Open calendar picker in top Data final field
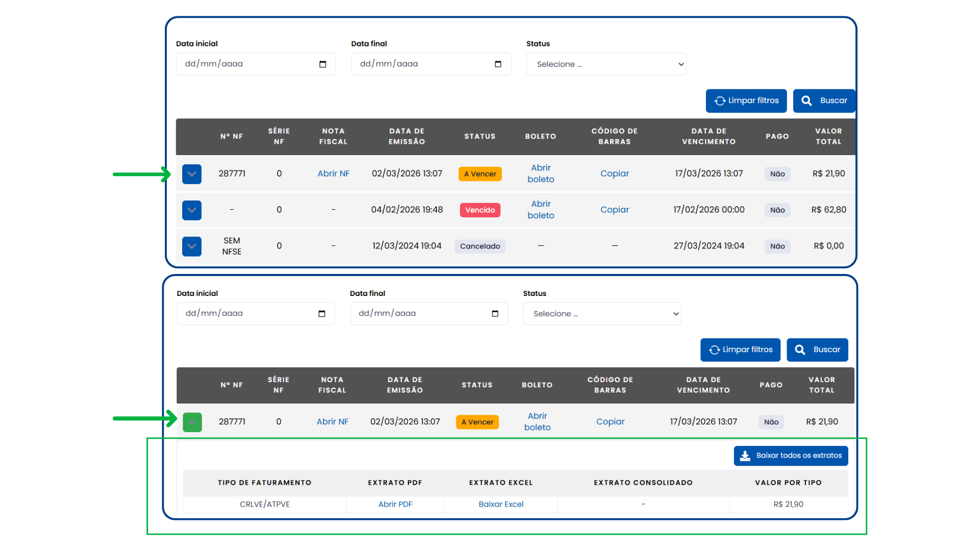The width and height of the screenshot is (980, 551). pos(498,64)
